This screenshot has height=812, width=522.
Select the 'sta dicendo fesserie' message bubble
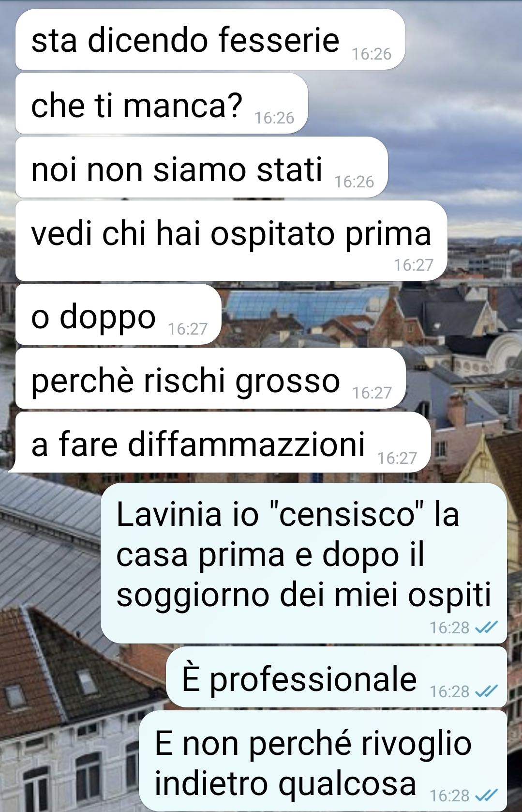point(210,40)
